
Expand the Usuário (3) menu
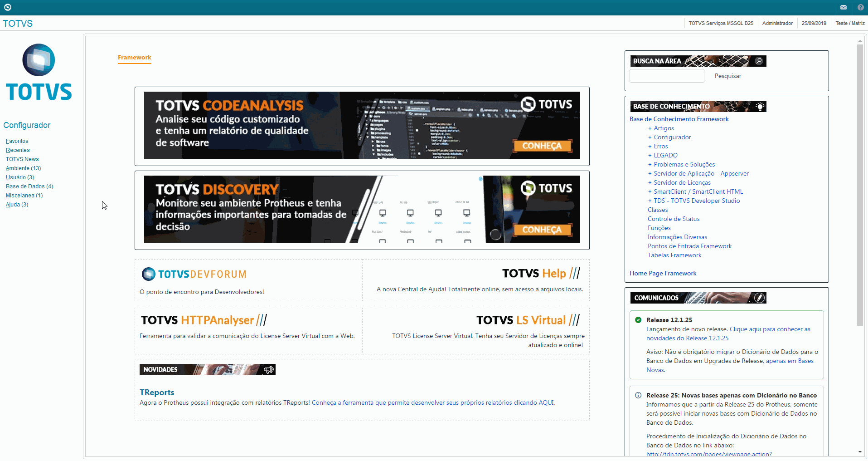coord(20,177)
